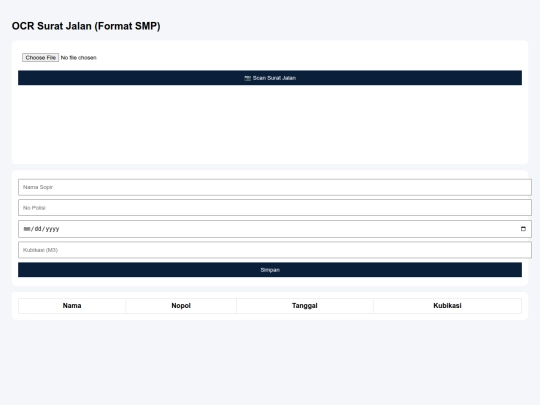
Task: Open the calendar picker icon in date field
Action: point(523,229)
